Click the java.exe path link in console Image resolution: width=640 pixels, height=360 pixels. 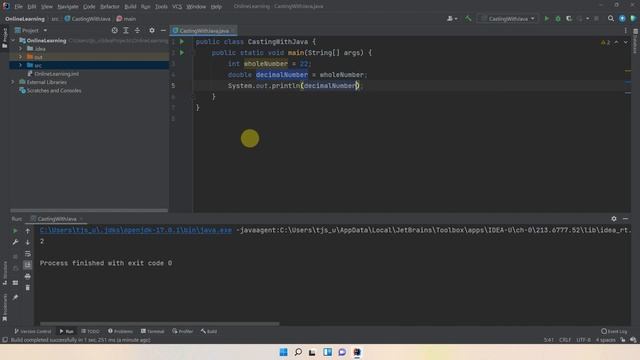click(136, 230)
